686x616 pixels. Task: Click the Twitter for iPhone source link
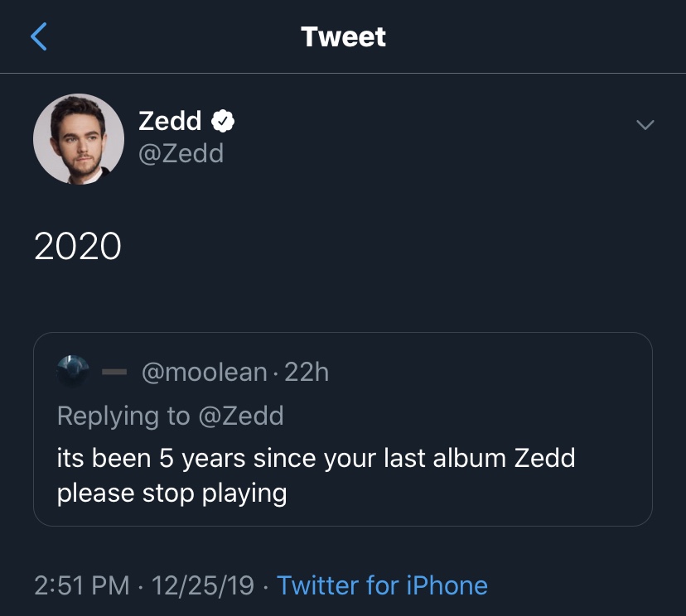382,585
